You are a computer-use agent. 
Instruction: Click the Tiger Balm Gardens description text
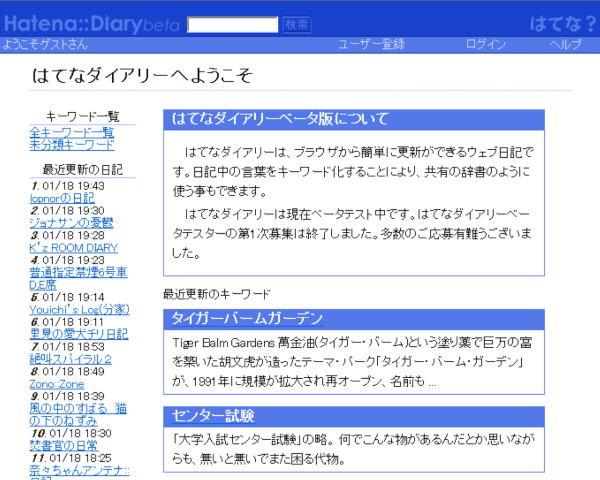(352, 362)
